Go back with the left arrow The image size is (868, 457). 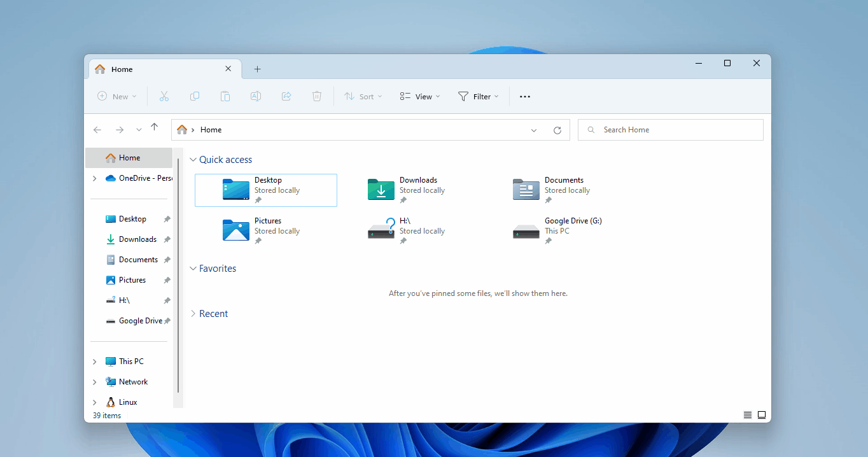tap(97, 130)
